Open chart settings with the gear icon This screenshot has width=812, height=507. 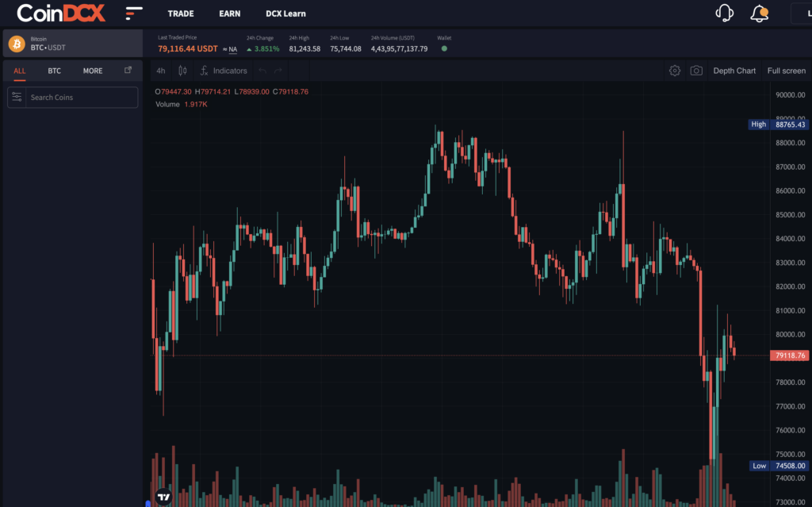coord(675,71)
